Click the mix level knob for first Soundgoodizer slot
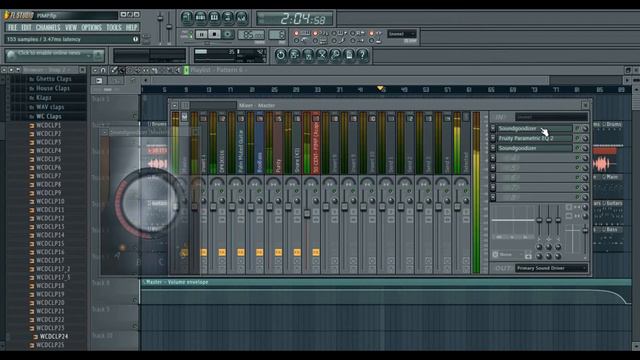640x360 pixels. click(585, 129)
